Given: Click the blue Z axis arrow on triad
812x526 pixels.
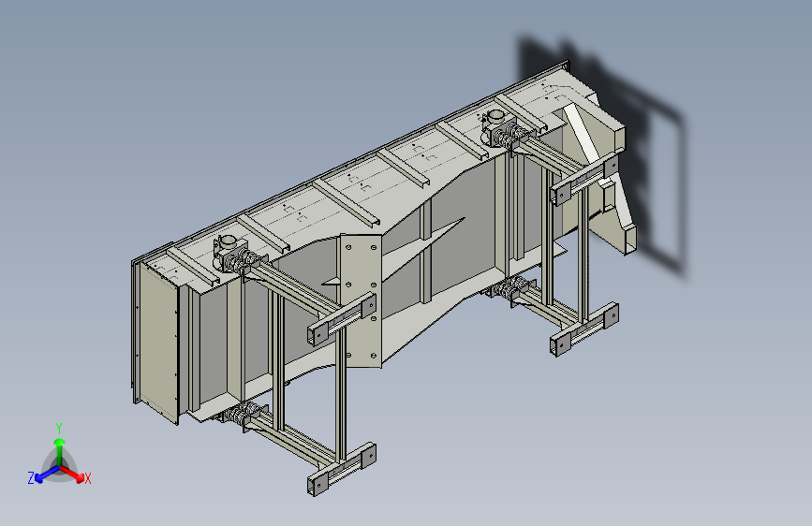Looking at the screenshot, I should pos(46,474).
